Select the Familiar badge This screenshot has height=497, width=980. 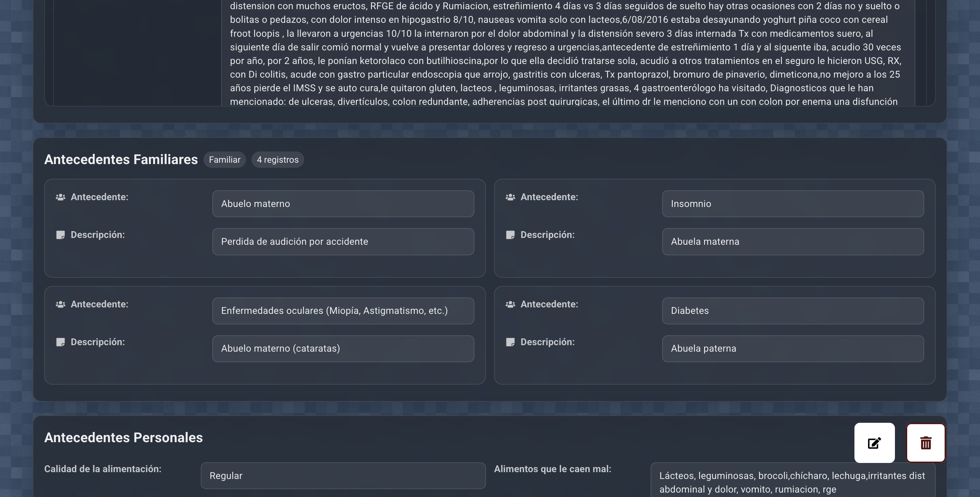[x=225, y=159]
